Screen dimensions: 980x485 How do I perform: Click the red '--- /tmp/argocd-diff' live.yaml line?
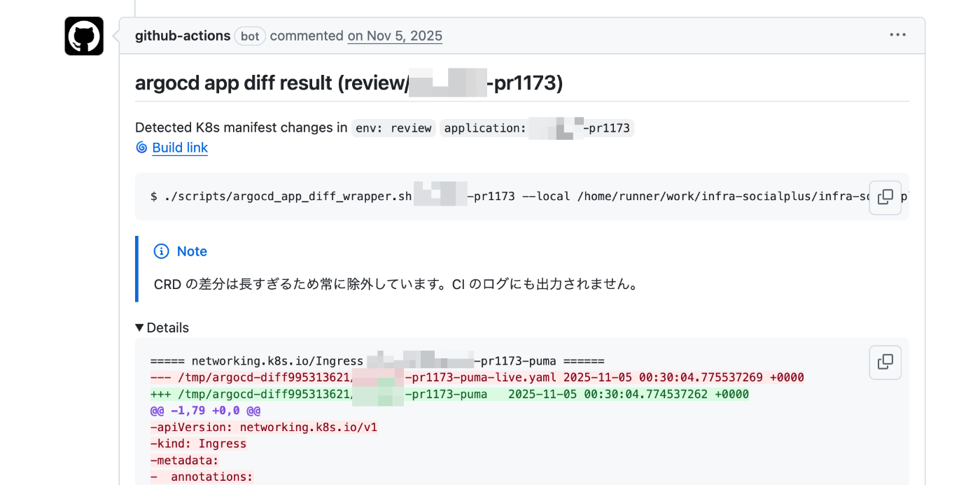coord(477,378)
